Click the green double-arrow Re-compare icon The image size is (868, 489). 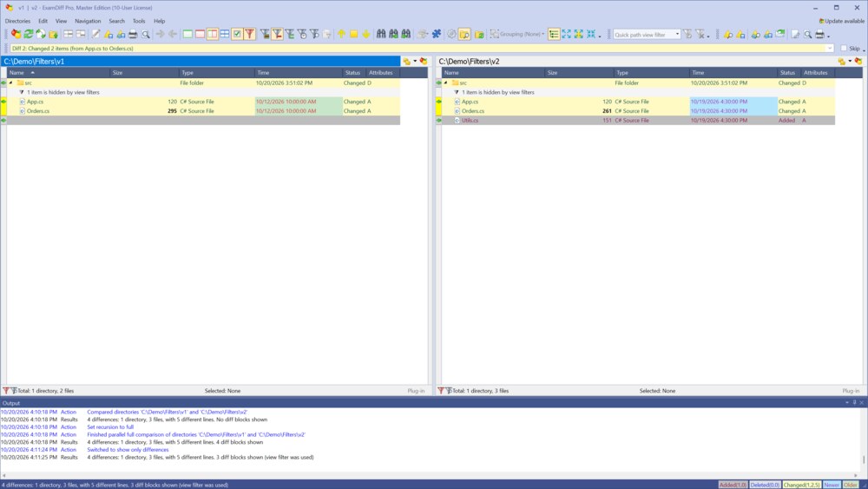[29, 35]
